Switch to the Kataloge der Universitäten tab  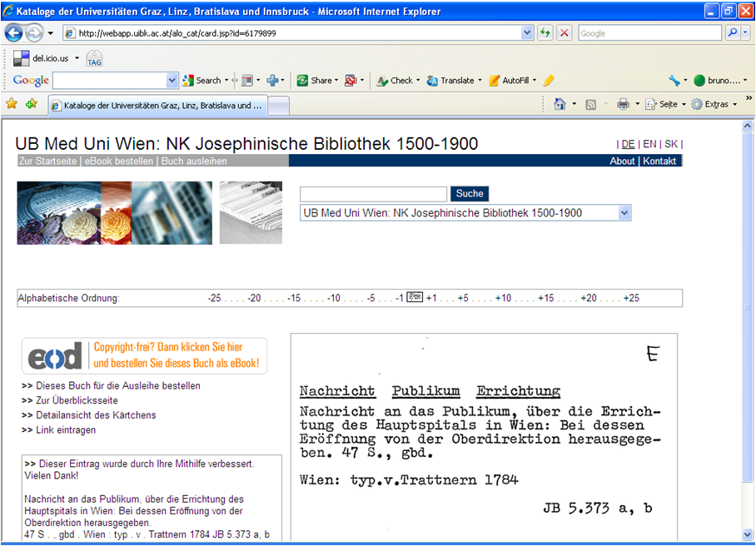pos(158,106)
